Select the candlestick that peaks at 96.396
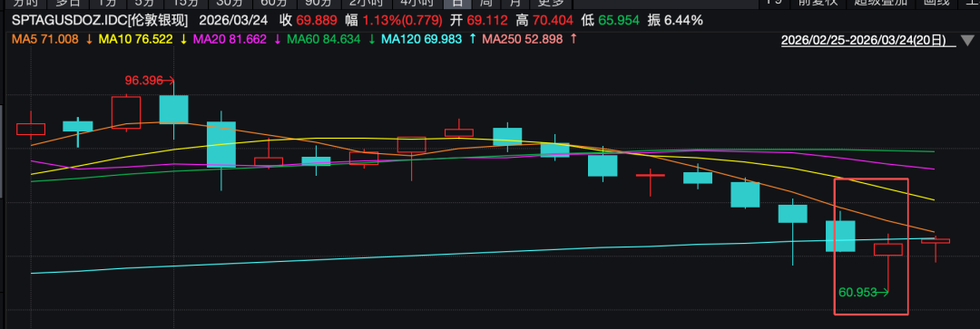Screen dimensions: 980x329 pyautogui.click(x=173, y=110)
